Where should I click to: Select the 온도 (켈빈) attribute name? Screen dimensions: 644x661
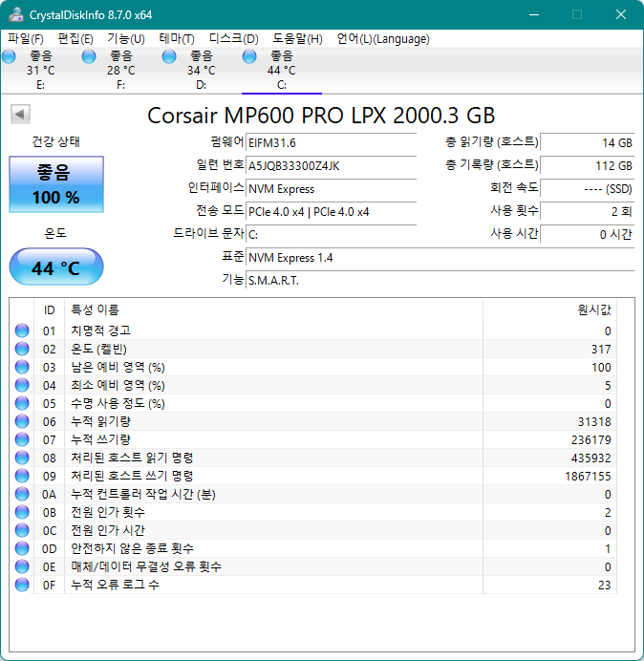(x=98, y=349)
